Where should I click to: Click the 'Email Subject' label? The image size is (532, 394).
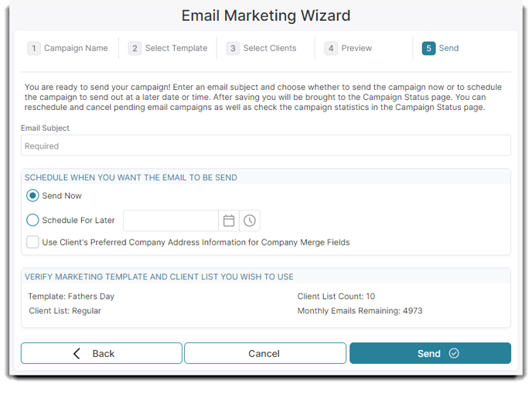coord(45,128)
